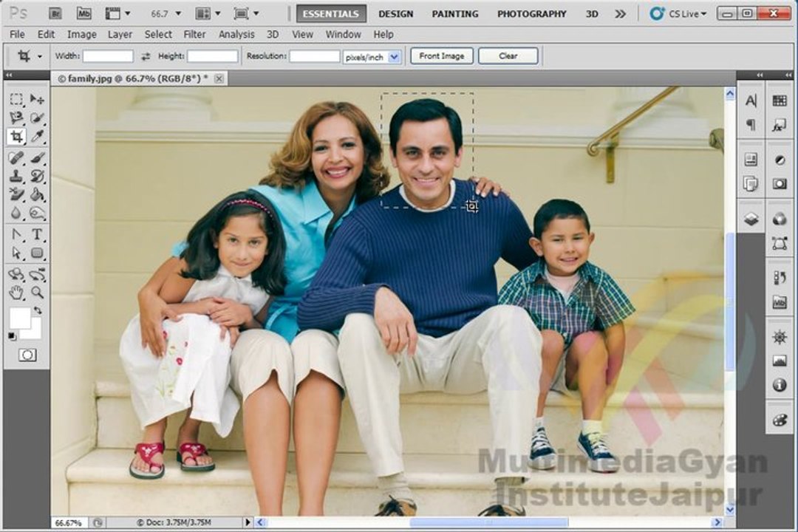Open the Navigator wheel panel icon
The width and height of the screenshot is (798, 532).
[780, 337]
